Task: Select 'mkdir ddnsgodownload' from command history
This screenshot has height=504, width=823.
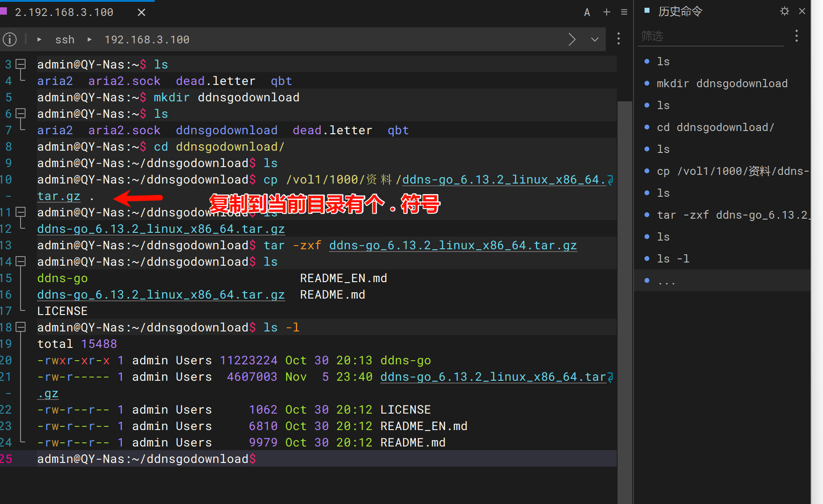Action: click(722, 84)
